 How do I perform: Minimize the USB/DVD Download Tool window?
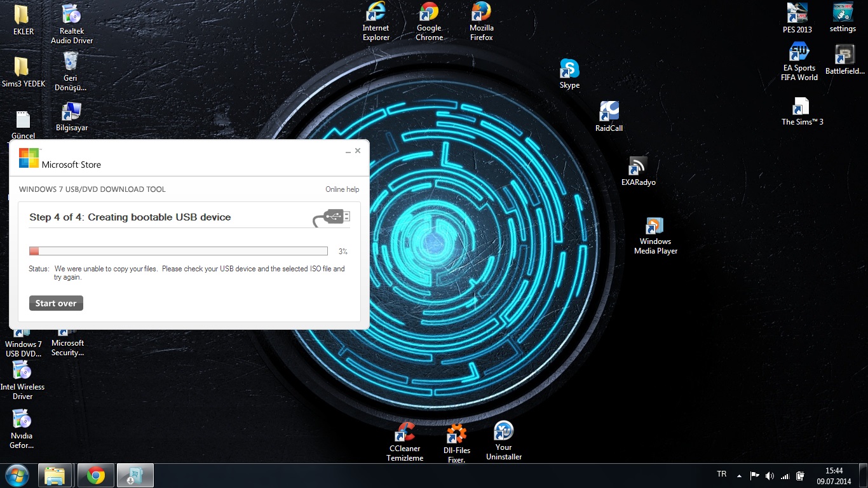tap(348, 151)
